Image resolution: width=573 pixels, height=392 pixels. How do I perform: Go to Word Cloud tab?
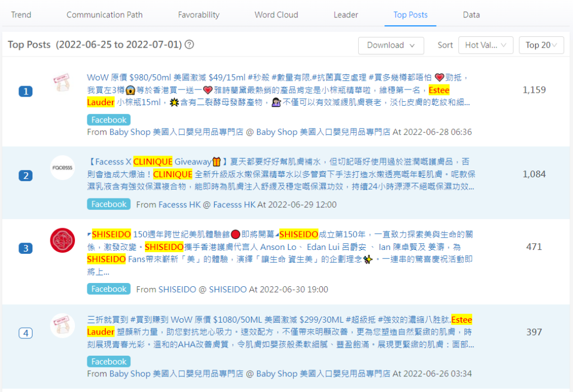coord(276,15)
